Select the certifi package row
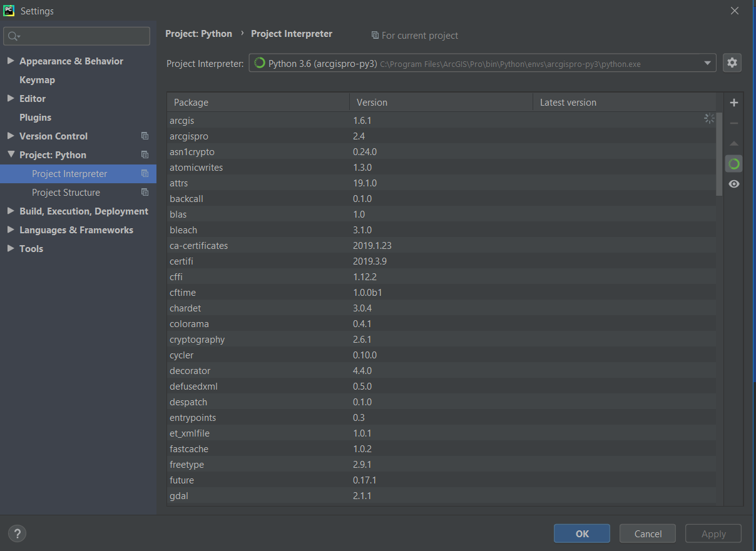This screenshot has height=551, width=756. point(441,261)
